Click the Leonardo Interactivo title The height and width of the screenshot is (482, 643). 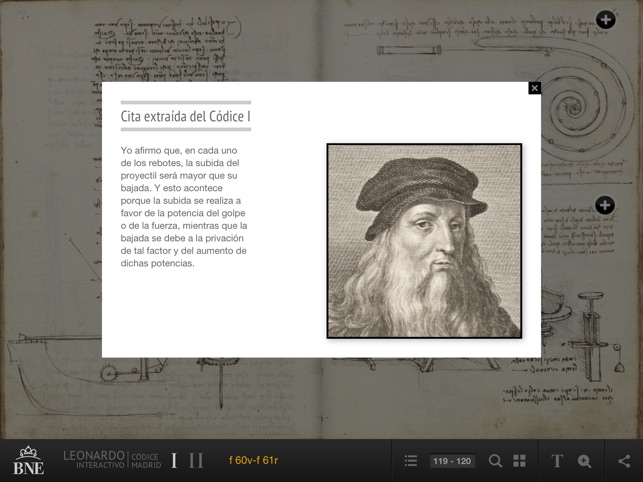[94, 460]
